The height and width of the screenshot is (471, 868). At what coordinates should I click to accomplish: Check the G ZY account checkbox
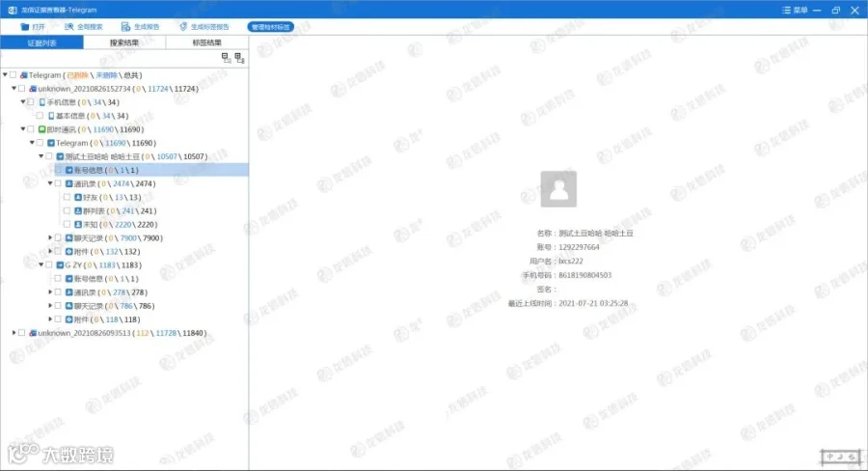[x=49, y=264]
